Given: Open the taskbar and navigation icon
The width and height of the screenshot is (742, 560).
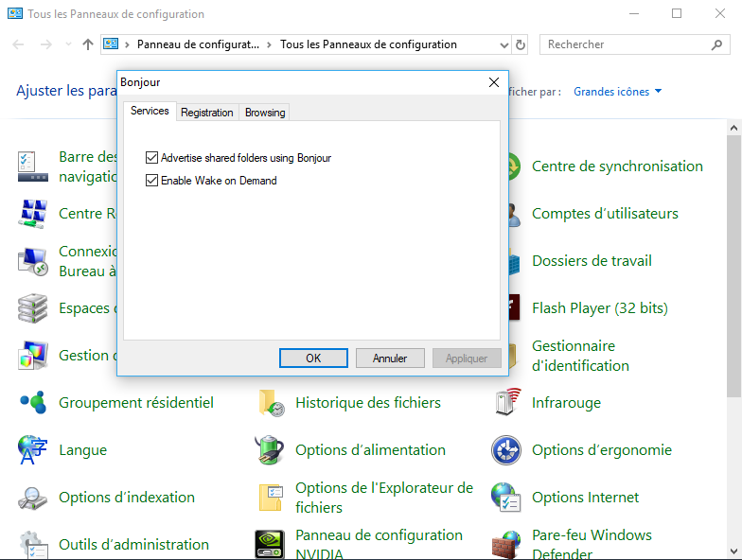Looking at the screenshot, I should tap(32, 166).
